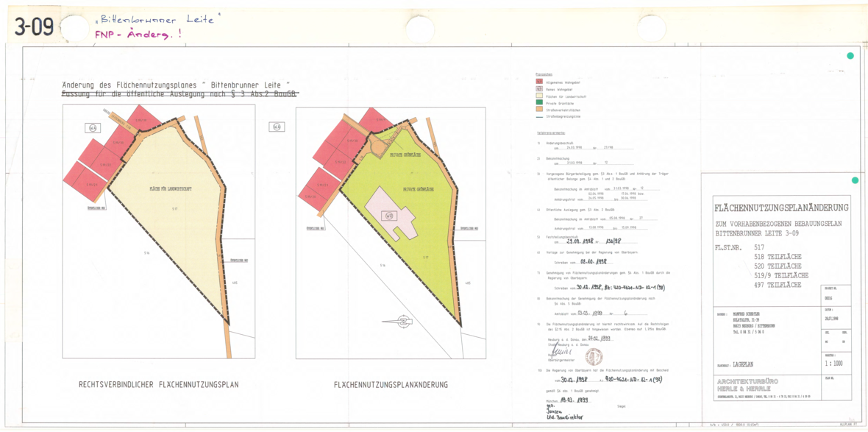This screenshot has width=868, height=432.
Task: Select caption "RECHTSVERBINDLICHER FLÄCHENNUTZUNGSPLAN"
Action: (x=159, y=384)
